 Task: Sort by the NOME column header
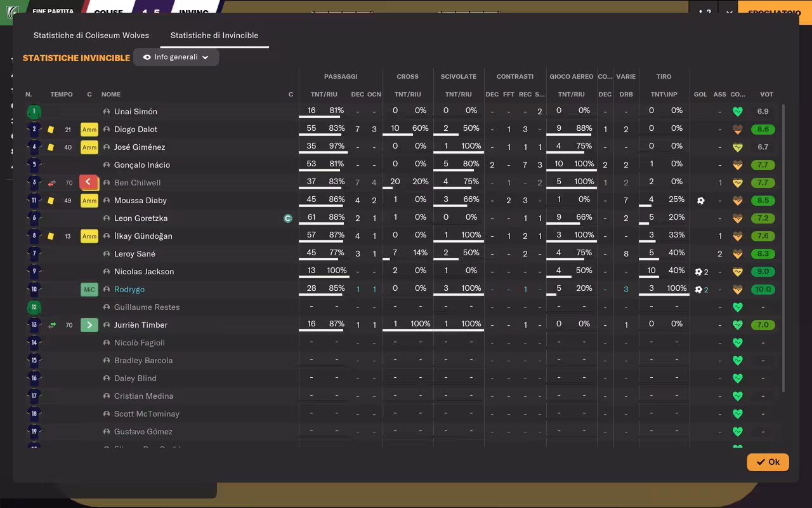[111, 95]
